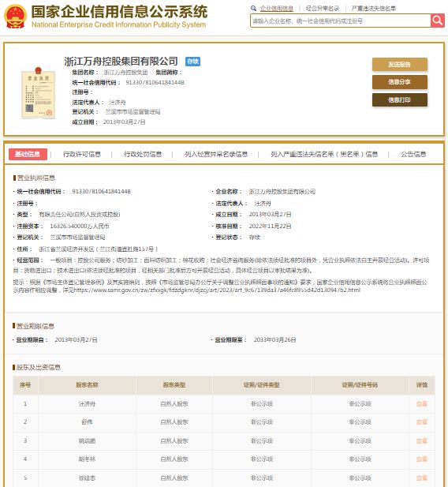
Task: Click the small blue search icon beside 企业信用信息
Action: (253, 9)
